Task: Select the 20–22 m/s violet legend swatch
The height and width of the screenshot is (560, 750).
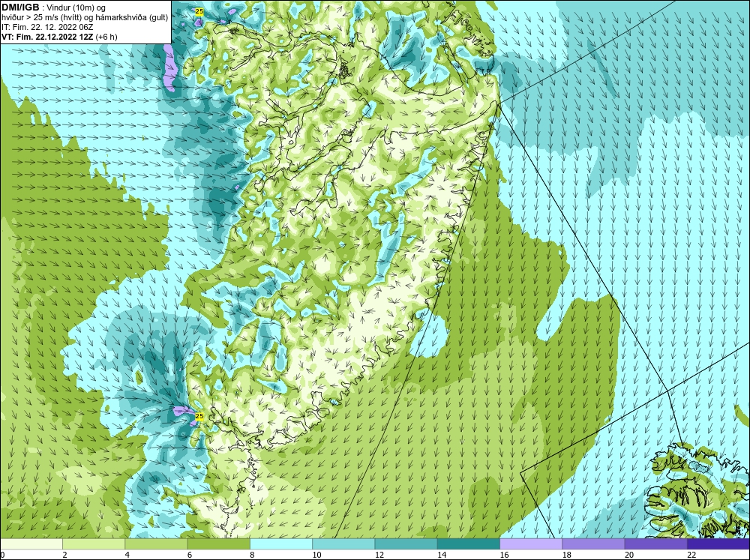Action: (x=655, y=544)
